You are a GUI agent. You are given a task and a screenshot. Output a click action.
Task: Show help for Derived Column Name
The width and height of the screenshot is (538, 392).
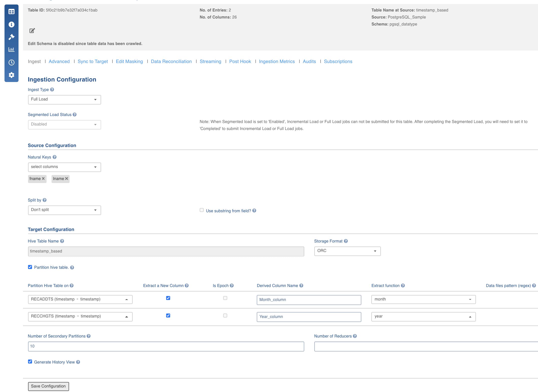point(301,285)
